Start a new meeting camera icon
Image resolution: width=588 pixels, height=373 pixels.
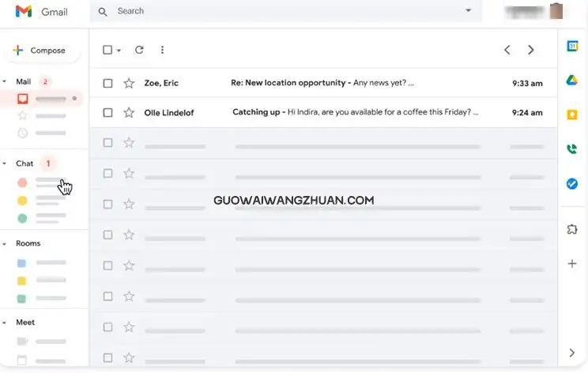tap(22, 341)
